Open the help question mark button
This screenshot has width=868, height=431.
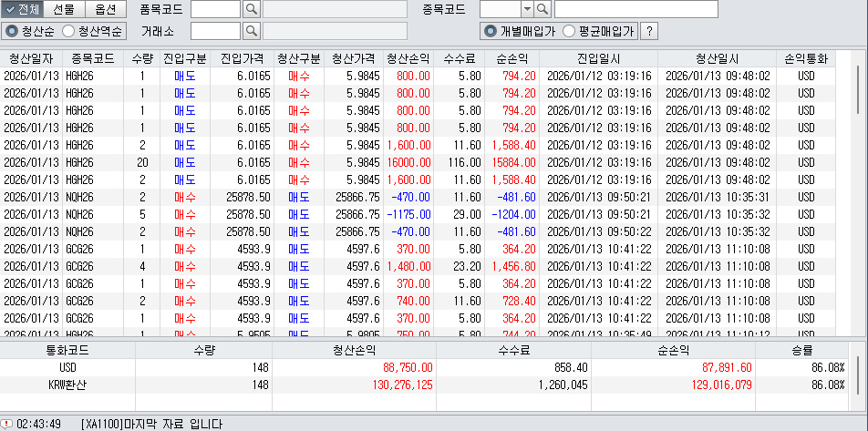click(x=649, y=31)
